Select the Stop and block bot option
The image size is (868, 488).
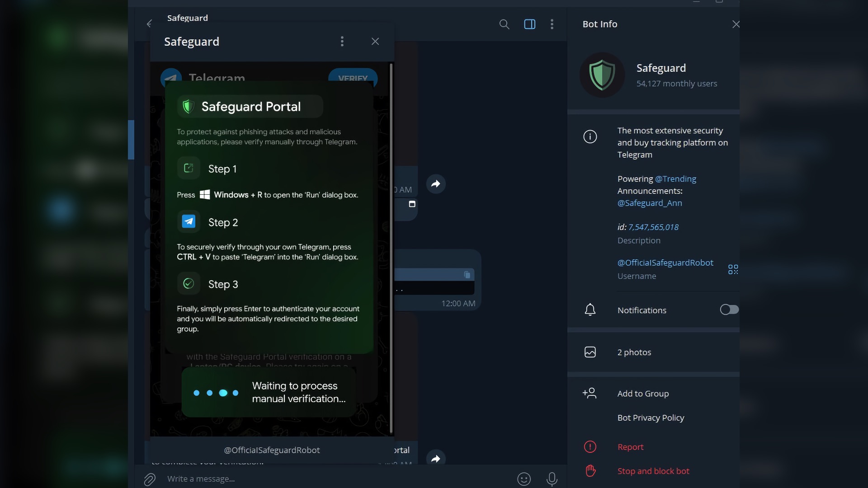pos(653,471)
